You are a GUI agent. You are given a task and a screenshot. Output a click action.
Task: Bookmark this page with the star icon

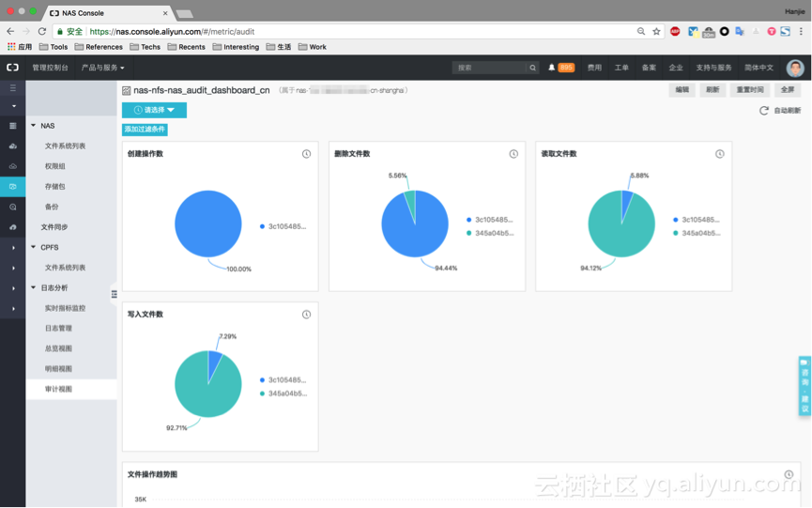pyautogui.click(x=657, y=32)
